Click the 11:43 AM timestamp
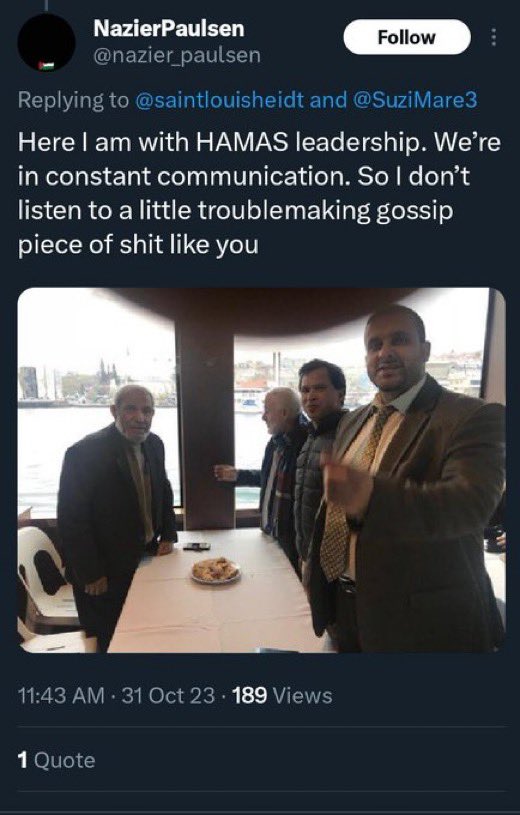This screenshot has width=520, height=815. pos(61,695)
